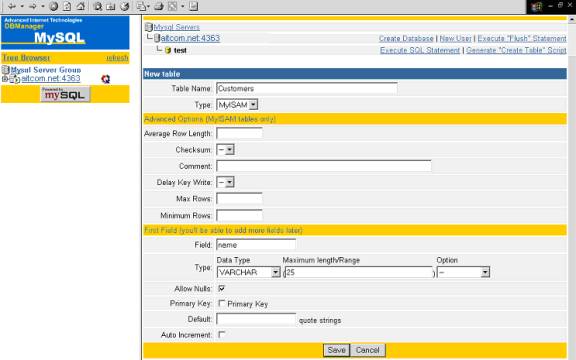
Task: Open the browser Search toolbar icon
Action: pyautogui.click(x=97, y=6)
